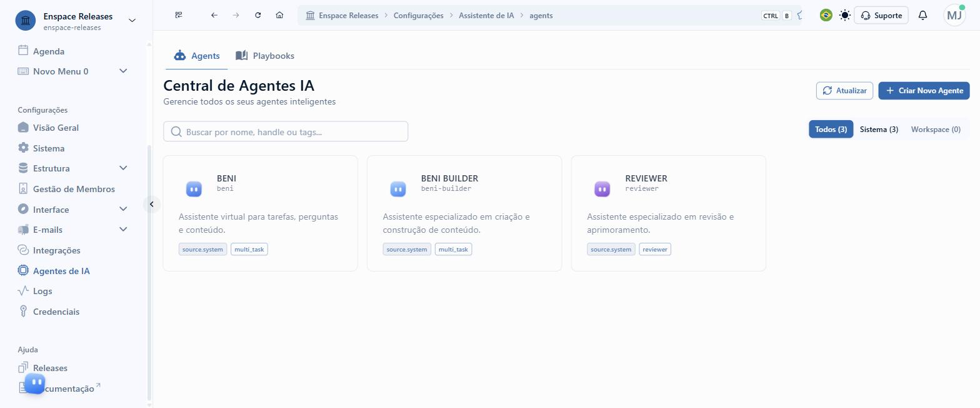This screenshot has width=980, height=408.
Task: Collapse the sidebar with arrow handle
Action: (x=151, y=204)
